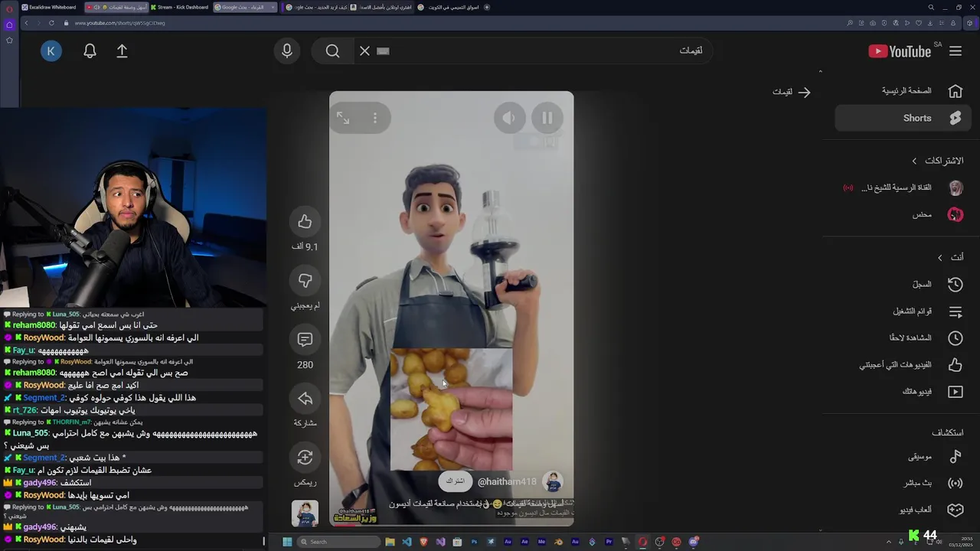The image size is (980, 551).
Task: Open بث مباشر Live in Explore
Action: (x=903, y=484)
